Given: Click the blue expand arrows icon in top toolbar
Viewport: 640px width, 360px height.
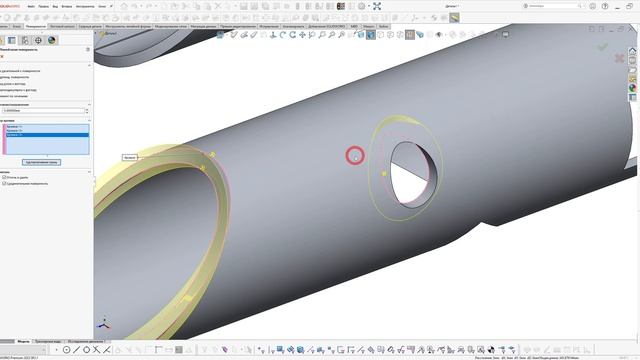Looking at the screenshot, I should pyautogui.click(x=377, y=6).
